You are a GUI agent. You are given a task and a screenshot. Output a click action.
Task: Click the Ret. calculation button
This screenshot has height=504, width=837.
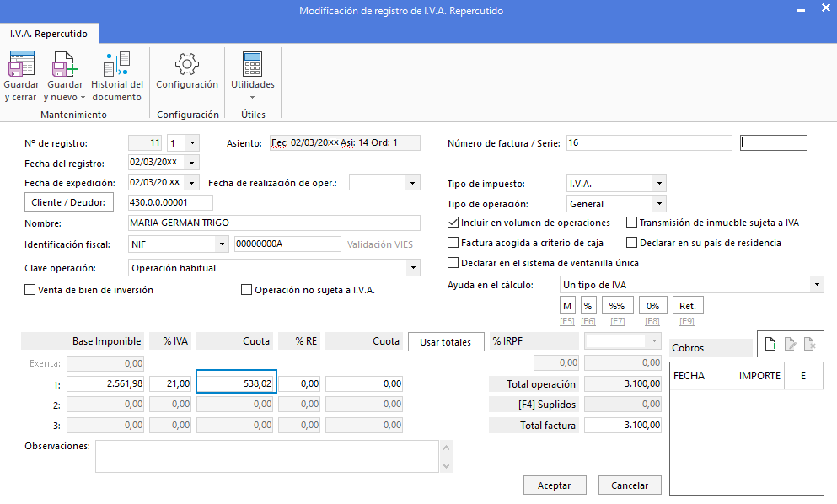coord(688,306)
